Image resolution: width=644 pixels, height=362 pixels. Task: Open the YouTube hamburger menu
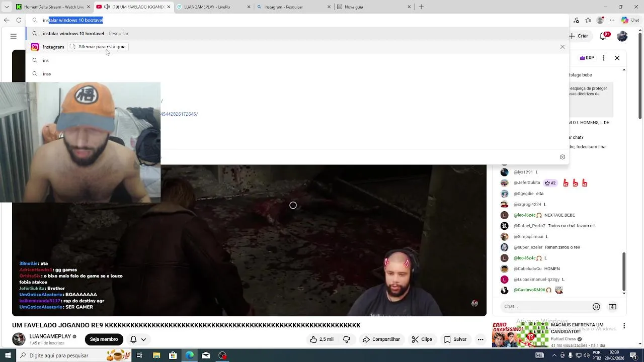(x=14, y=36)
